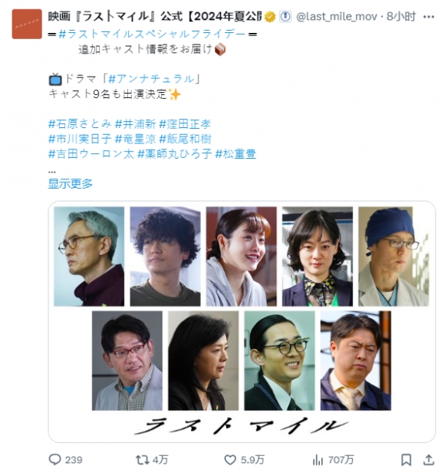Open the reply icon with 239 comments
The image size is (448, 476).
(55, 459)
